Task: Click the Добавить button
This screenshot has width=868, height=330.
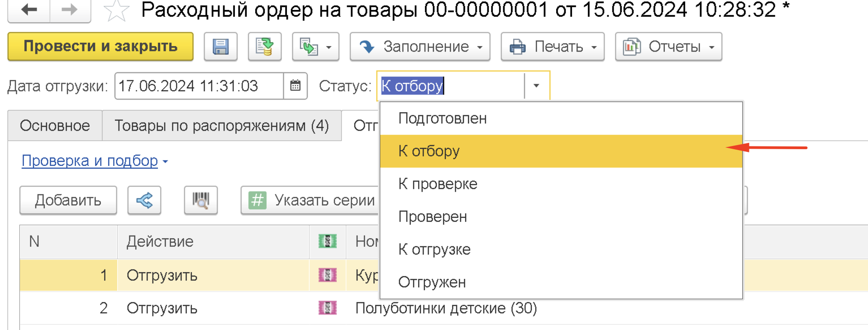Action: [68, 200]
